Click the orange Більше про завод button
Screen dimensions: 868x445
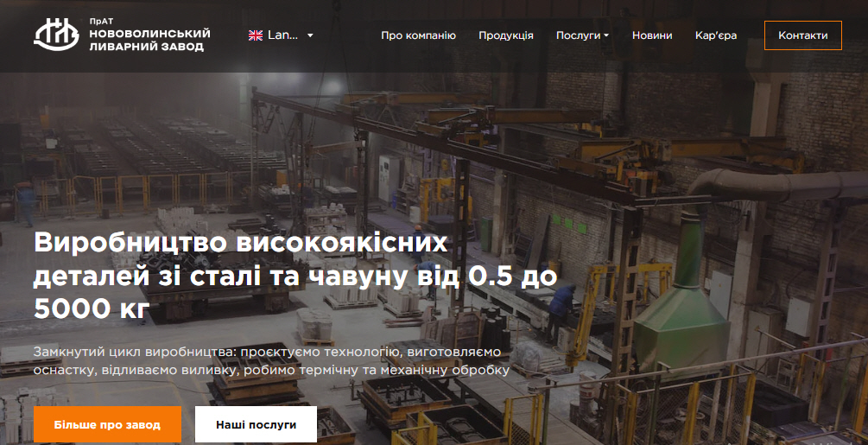coord(107,425)
